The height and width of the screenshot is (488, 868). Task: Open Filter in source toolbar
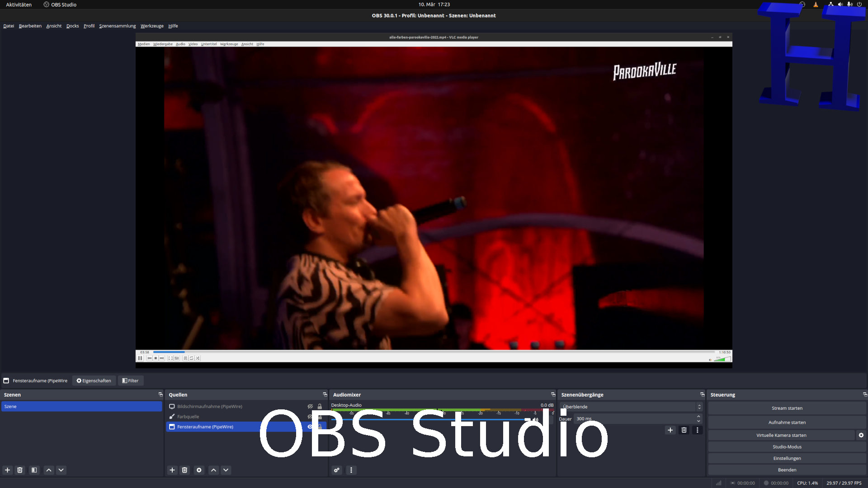point(131,380)
